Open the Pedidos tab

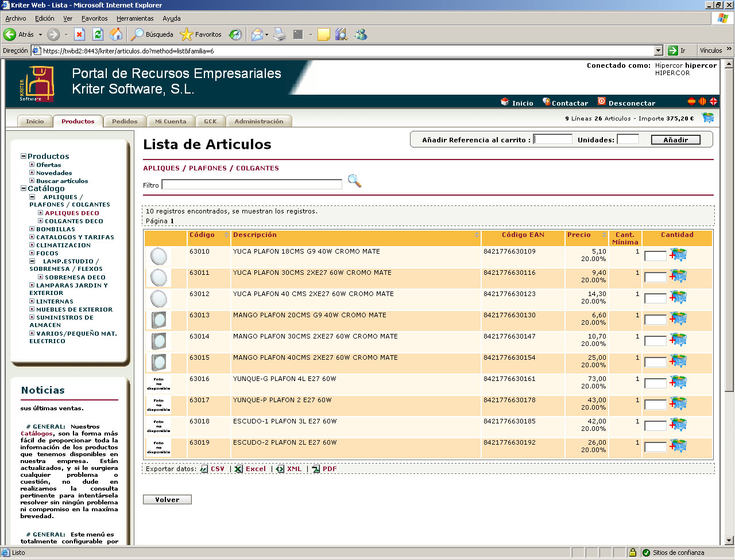[x=125, y=121]
